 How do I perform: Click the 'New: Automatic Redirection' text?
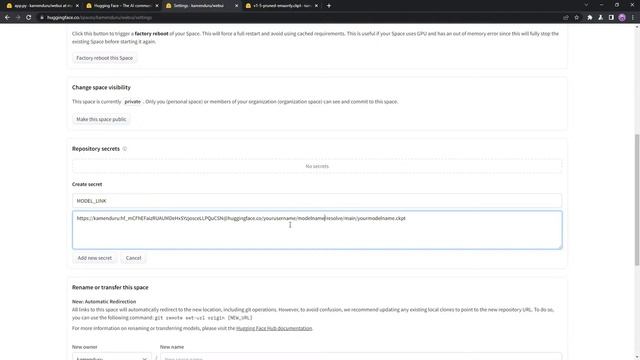coord(104,302)
